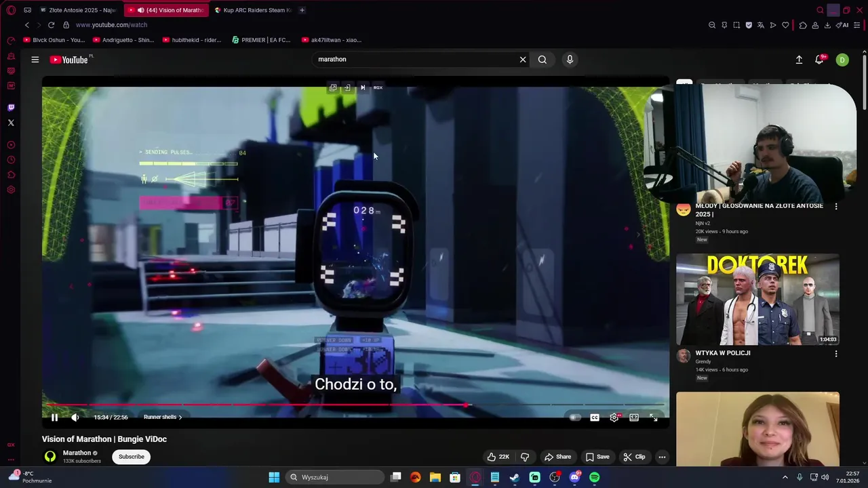
Task: Dislike the video
Action: (525, 457)
